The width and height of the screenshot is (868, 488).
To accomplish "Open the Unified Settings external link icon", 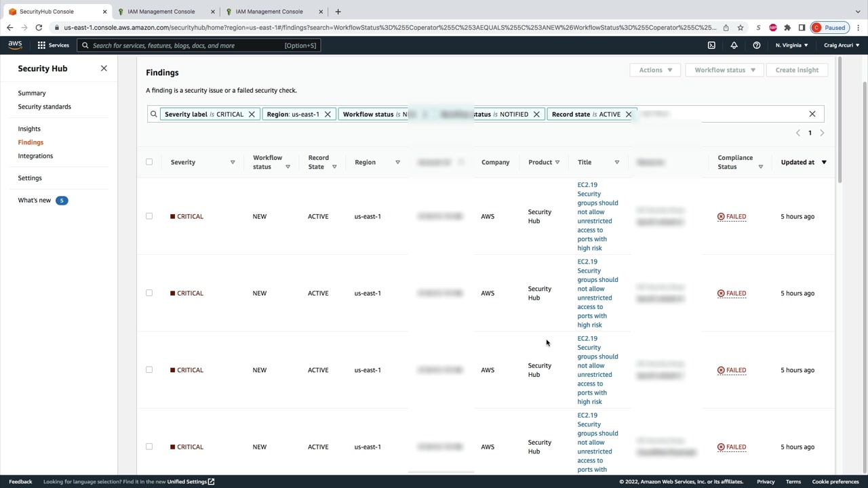I will (211, 482).
